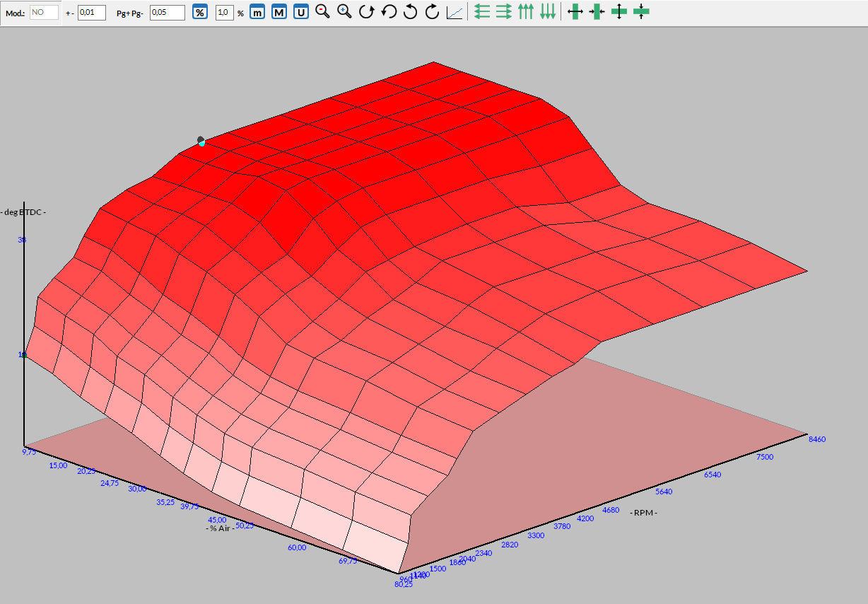The height and width of the screenshot is (604, 868).
Task: Click the green left-pointing arrows icon
Action: tap(482, 12)
